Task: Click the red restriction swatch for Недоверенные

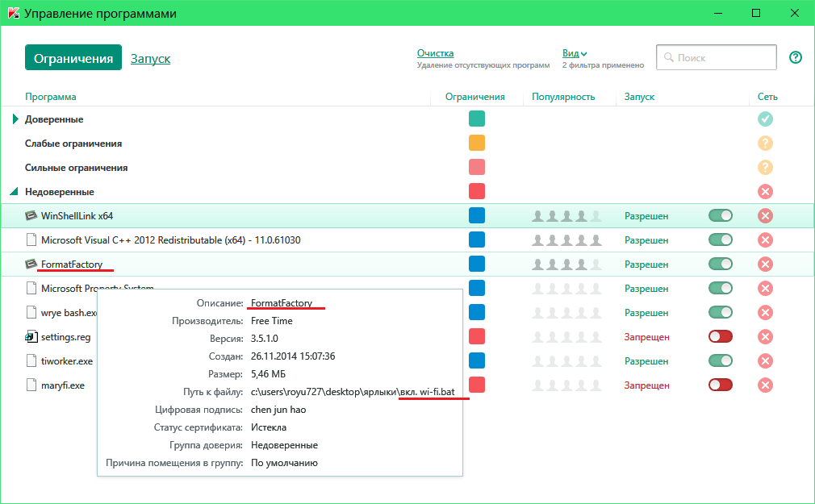Action: 477,192
